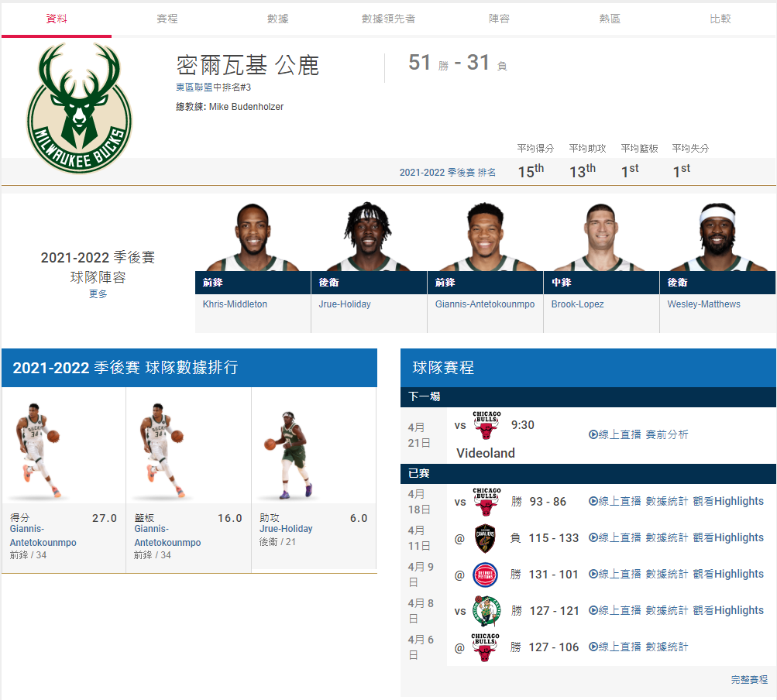The height and width of the screenshot is (700, 777).
Task: Open 線上直播 for the 93 - 86 game
Action: point(615,501)
